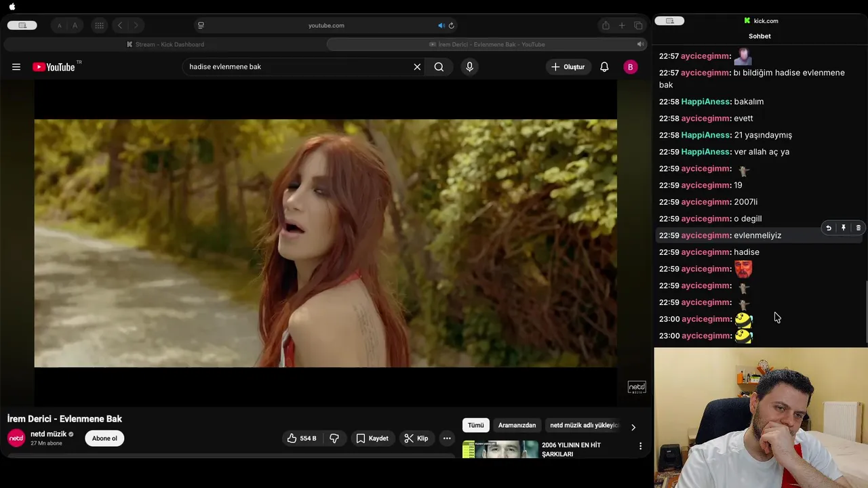Click the "hadise" chat message
Screen dimensions: 868x488
[747, 252]
